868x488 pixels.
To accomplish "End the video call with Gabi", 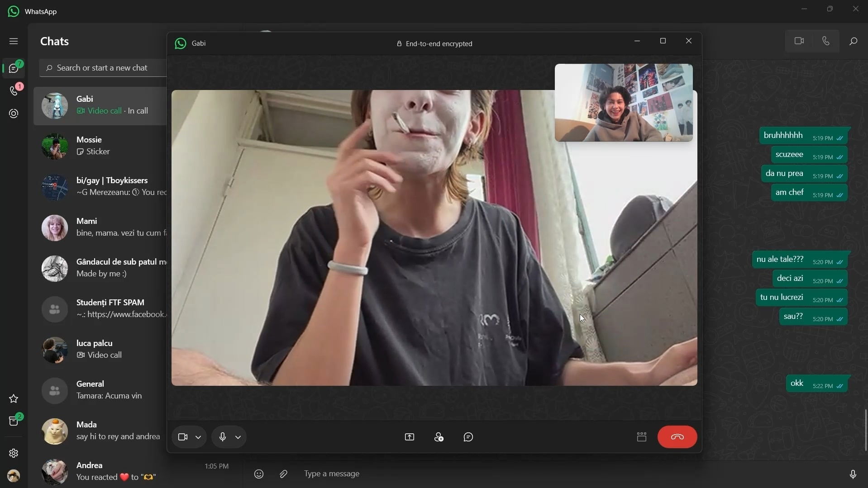I will coord(677,437).
